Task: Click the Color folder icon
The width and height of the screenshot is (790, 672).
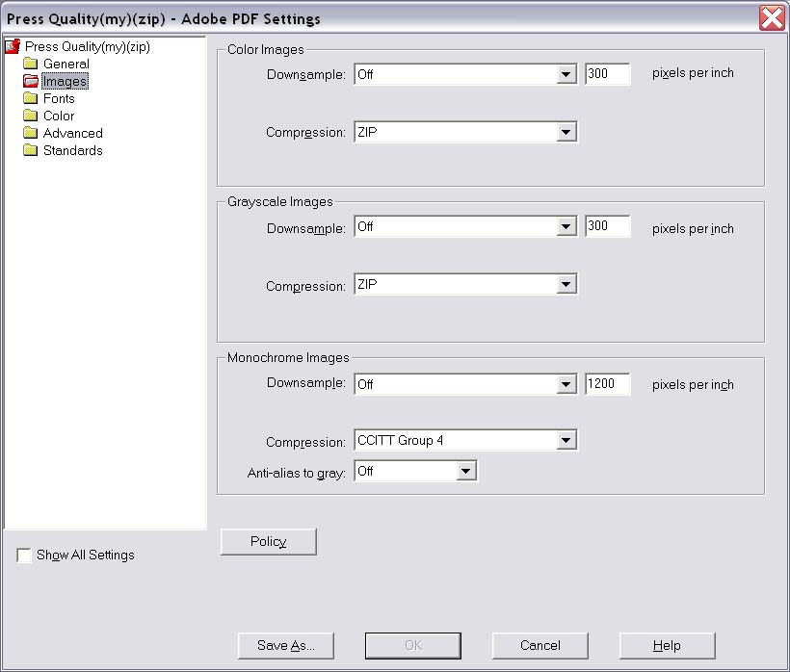Action: (x=30, y=116)
